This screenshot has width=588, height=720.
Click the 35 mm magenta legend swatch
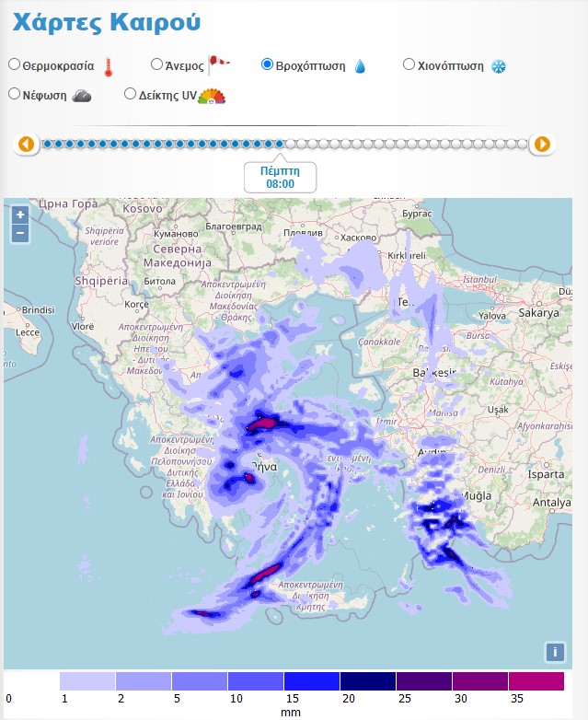(x=536, y=681)
